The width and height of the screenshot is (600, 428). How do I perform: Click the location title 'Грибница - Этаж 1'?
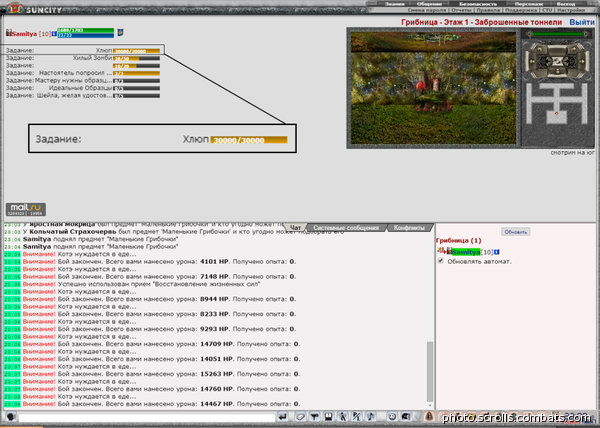click(x=481, y=22)
